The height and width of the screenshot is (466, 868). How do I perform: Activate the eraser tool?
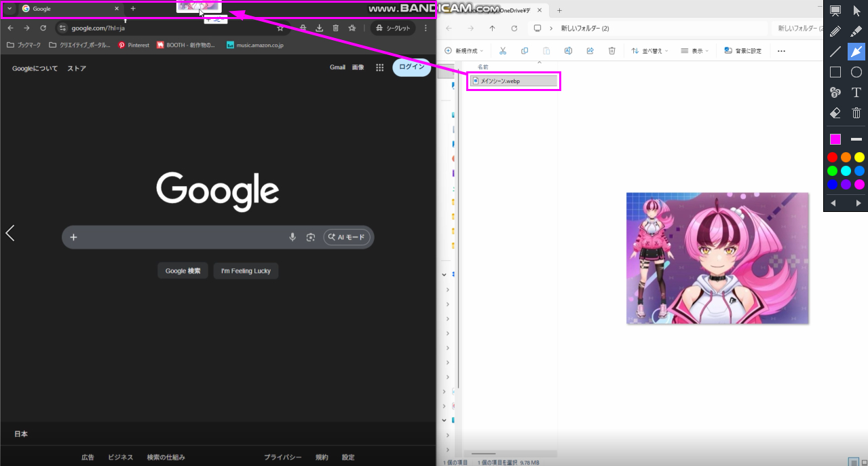835,113
